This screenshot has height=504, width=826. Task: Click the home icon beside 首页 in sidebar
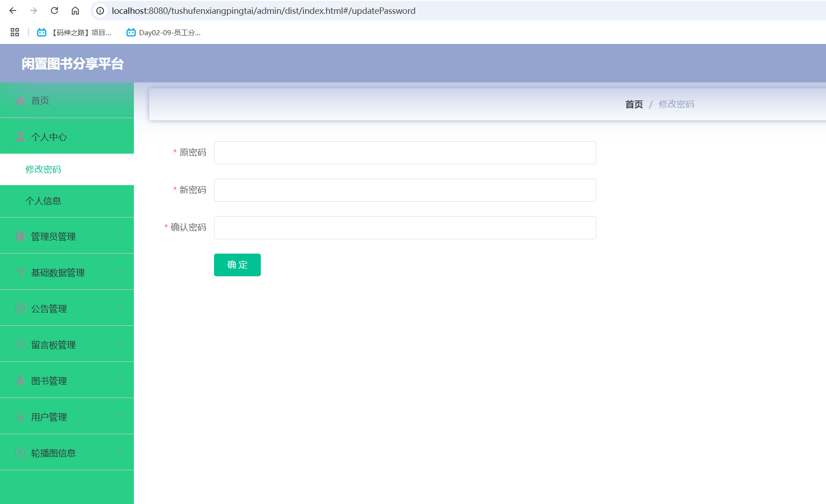click(20, 101)
